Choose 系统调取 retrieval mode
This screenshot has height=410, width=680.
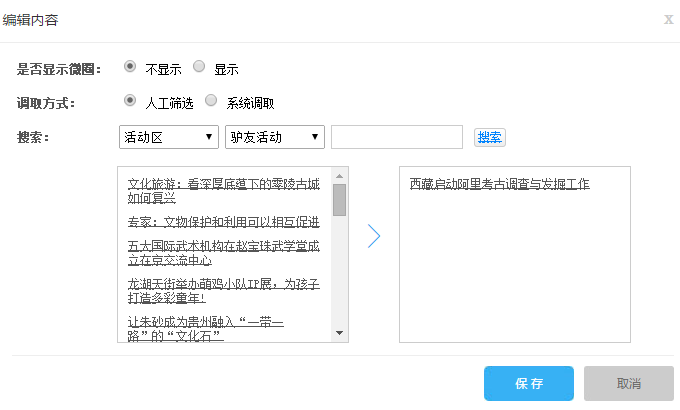(211, 101)
